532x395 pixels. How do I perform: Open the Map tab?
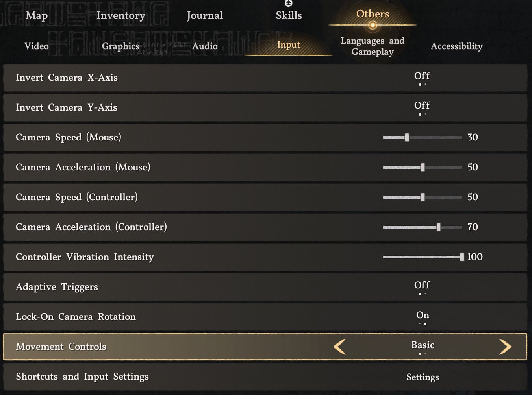[x=37, y=15]
